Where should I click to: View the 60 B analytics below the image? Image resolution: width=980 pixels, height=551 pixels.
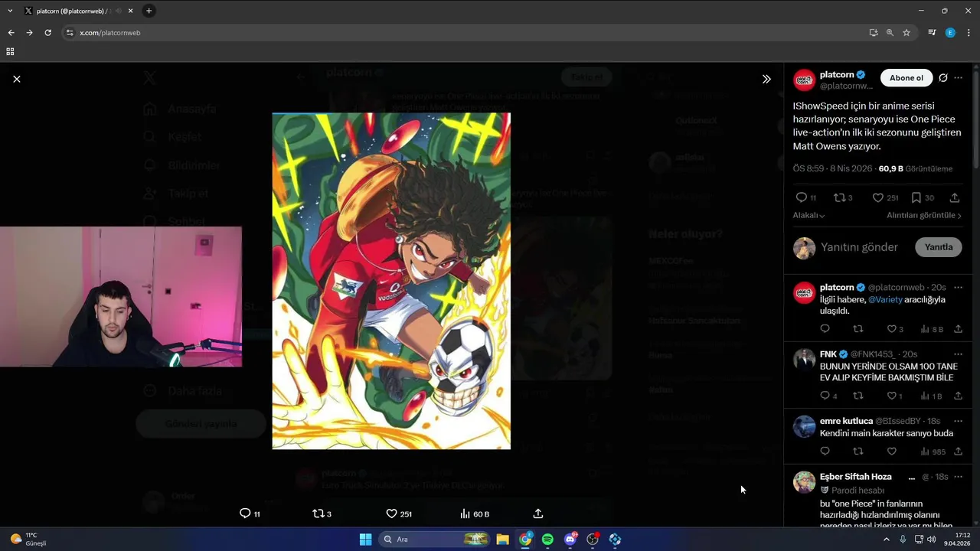click(x=474, y=514)
